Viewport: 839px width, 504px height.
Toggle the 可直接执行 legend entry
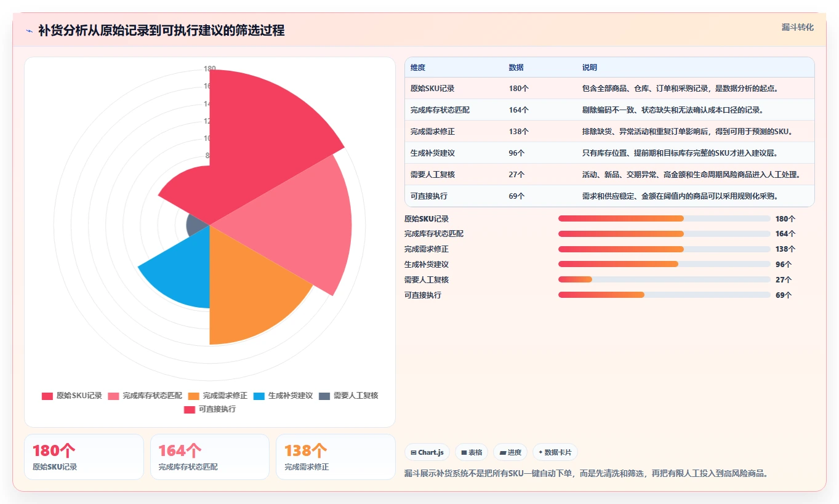[x=210, y=409]
